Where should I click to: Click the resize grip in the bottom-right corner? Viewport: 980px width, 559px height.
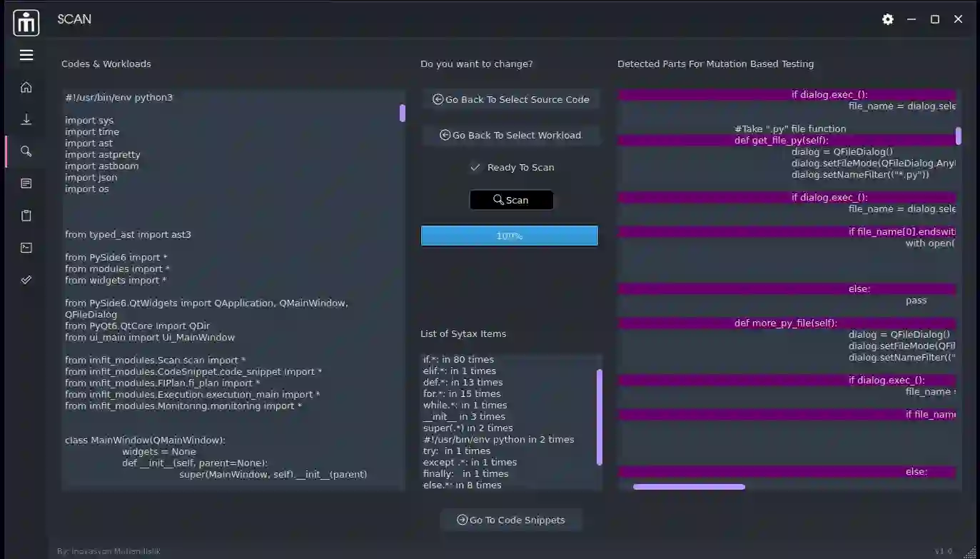click(969, 551)
